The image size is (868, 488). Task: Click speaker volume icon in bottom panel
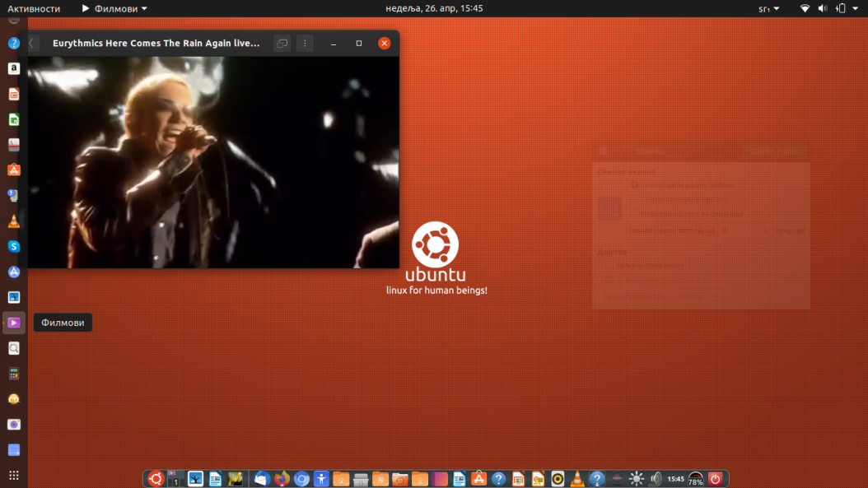pos(656,479)
